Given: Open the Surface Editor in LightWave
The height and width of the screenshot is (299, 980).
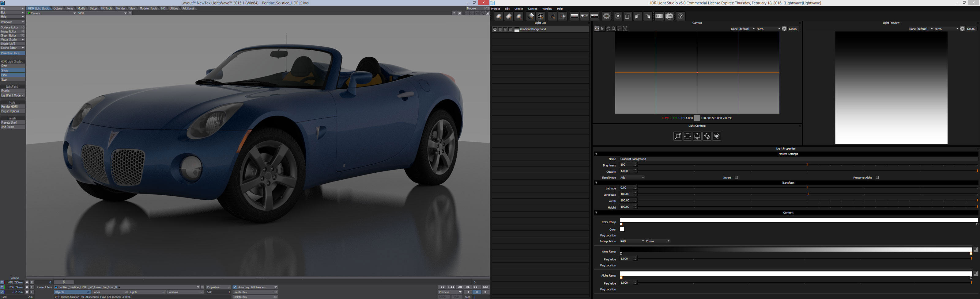Looking at the screenshot, I should (13, 27).
